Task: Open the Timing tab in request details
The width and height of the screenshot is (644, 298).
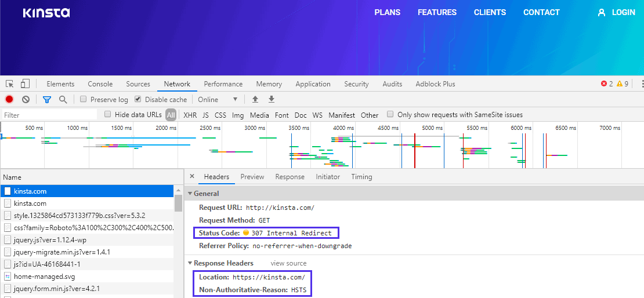Action: point(361,177)
